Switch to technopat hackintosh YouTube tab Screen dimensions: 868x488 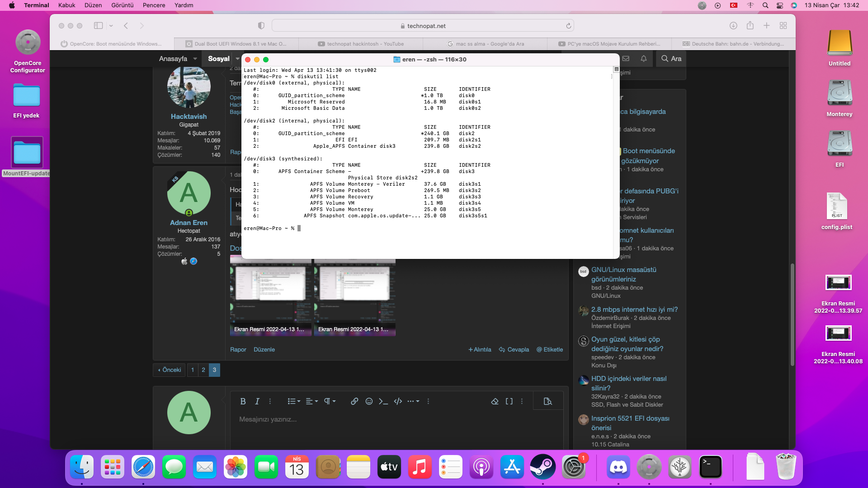(x=360, y=44)
